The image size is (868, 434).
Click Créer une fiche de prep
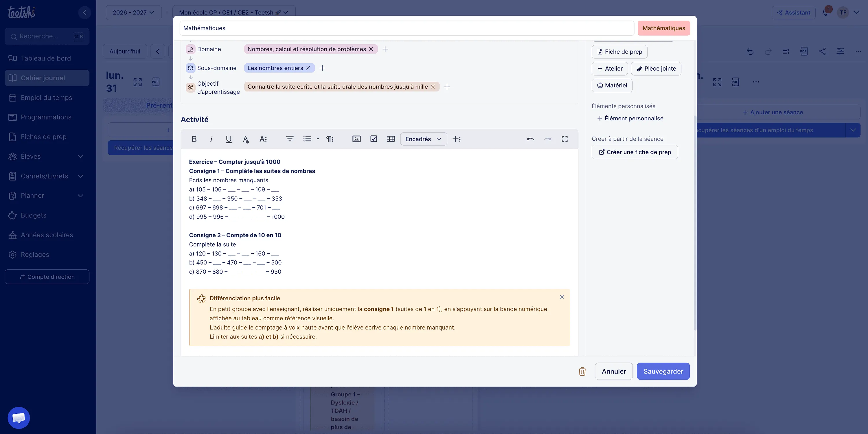coord(635,152)
